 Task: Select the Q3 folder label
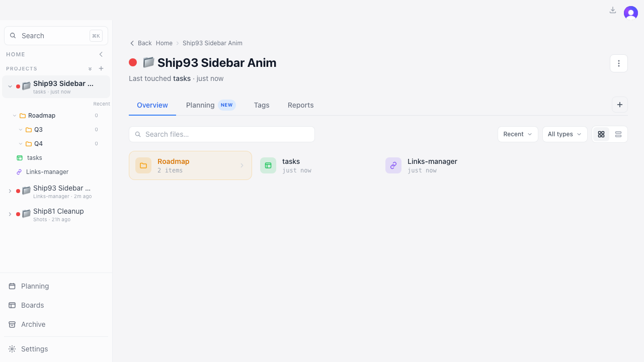pyautogui.click(x=38, y=130)
